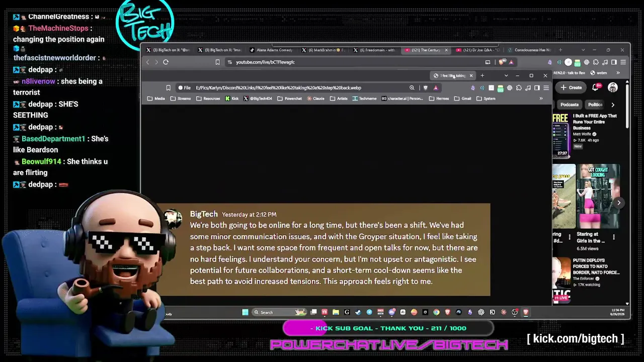
Task: Open the Techmeme bookmark
Action: coord(364,99)
